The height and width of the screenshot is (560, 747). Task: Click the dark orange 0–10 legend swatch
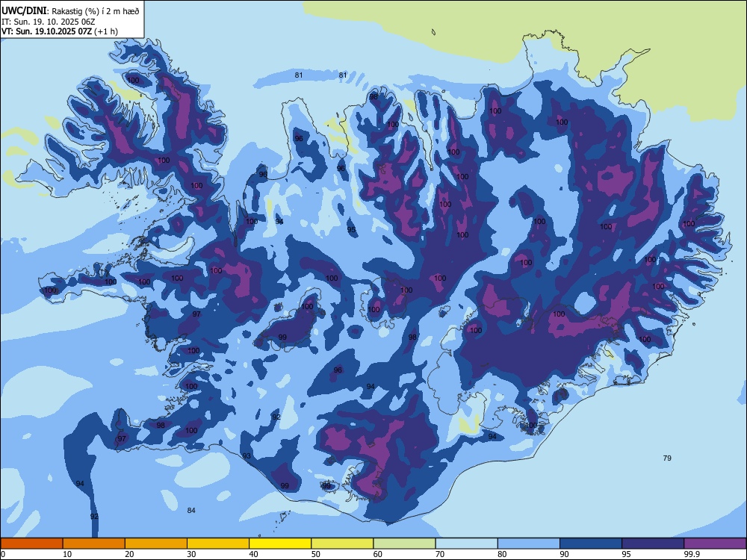point(31,544)
